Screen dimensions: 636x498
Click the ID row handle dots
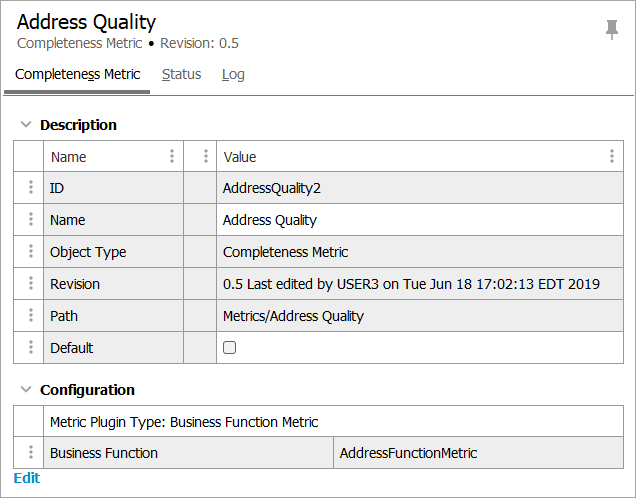pyautogui.click(x=30, y=188)
